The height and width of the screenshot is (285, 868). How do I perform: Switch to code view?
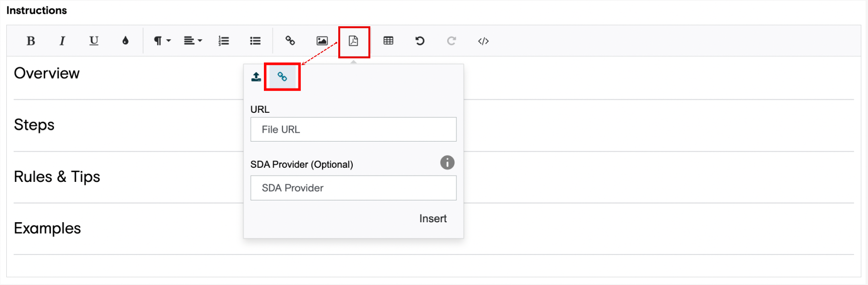(x=483, y=41)
